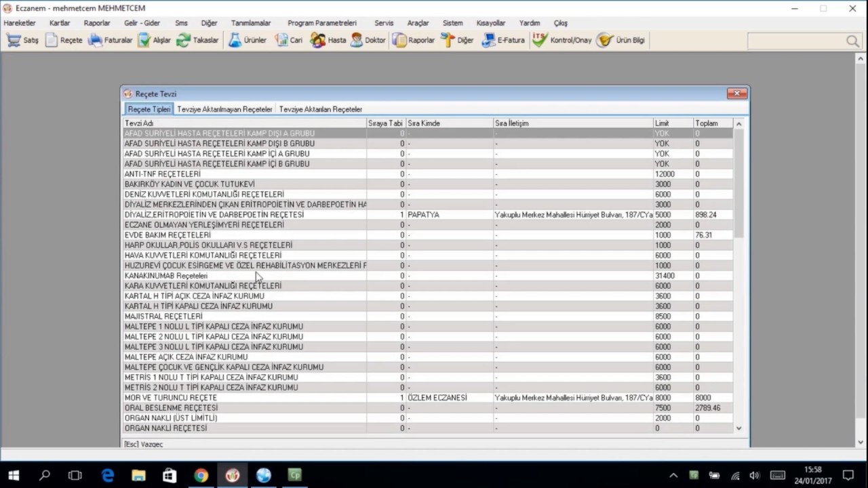Open the Hasta toolbar icon

328,40
